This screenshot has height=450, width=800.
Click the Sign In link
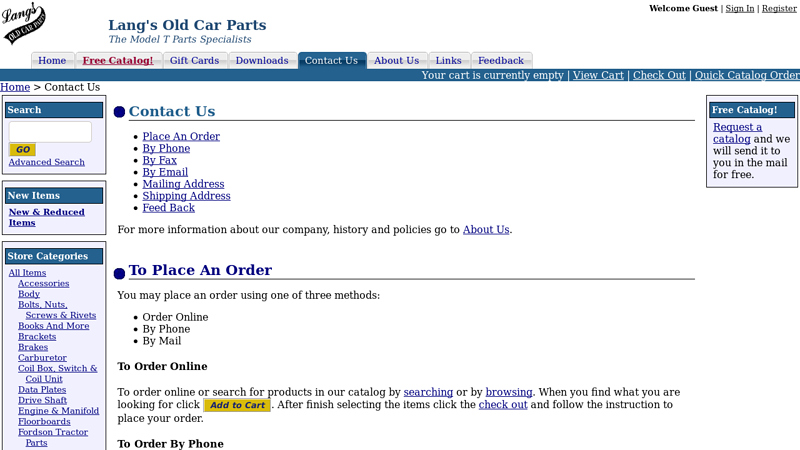(x=740, y=8)
